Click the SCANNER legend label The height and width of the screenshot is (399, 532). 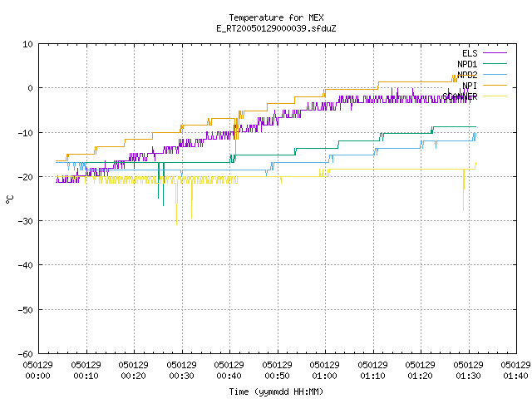point(460,96)
